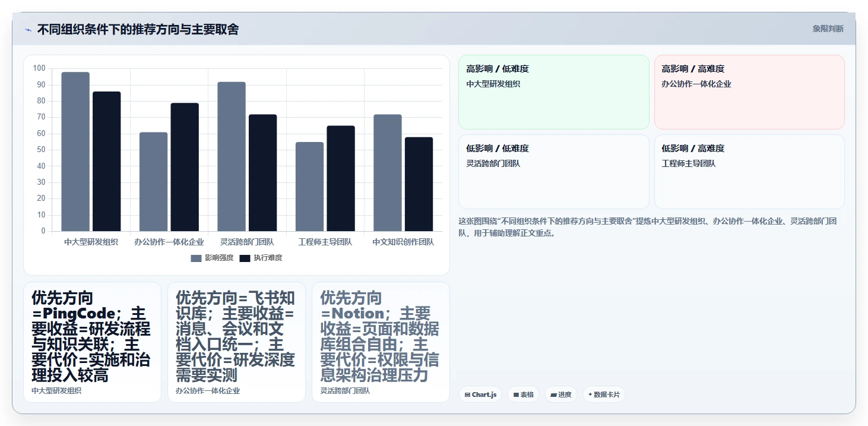Click the 中大型研发组织 caption under the PingCode card
868x426 pixels.
point(56,391)
